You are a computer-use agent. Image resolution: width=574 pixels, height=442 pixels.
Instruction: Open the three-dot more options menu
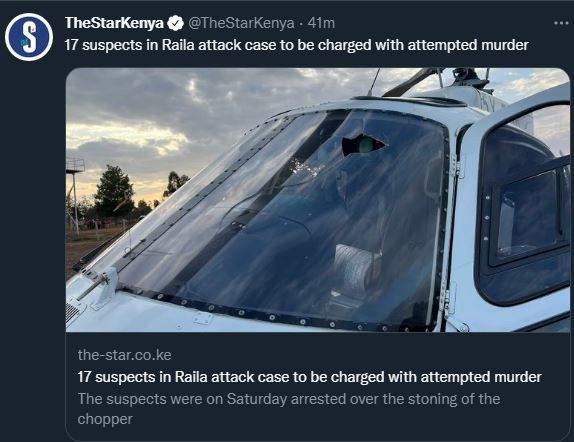(561, 23)
